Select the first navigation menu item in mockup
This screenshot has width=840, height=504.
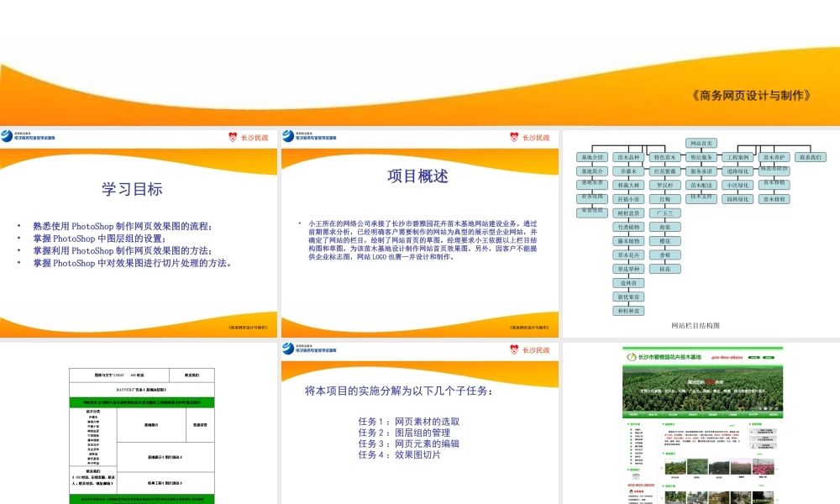(633, 413)
